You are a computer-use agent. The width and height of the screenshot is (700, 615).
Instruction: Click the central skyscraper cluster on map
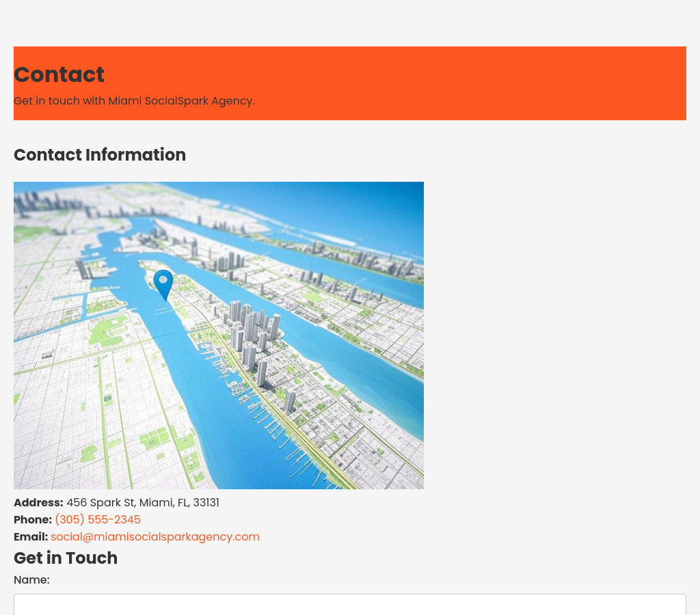pyautogui.click(x=250, y=328)
